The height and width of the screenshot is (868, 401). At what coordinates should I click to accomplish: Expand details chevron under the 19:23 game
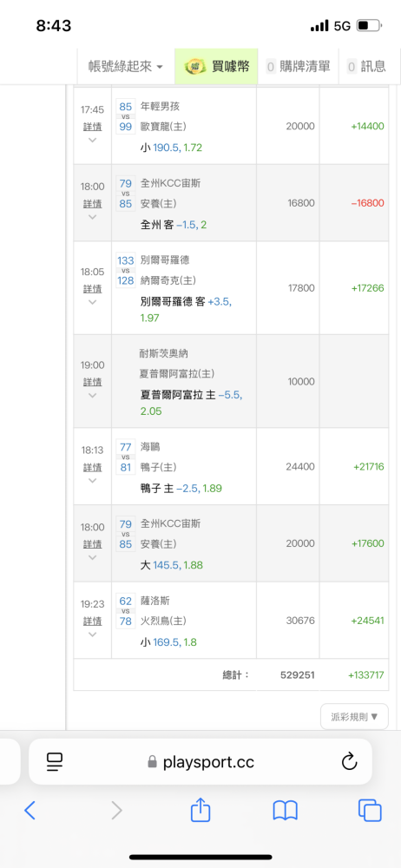pyautogui.click(x=93, y=635)
